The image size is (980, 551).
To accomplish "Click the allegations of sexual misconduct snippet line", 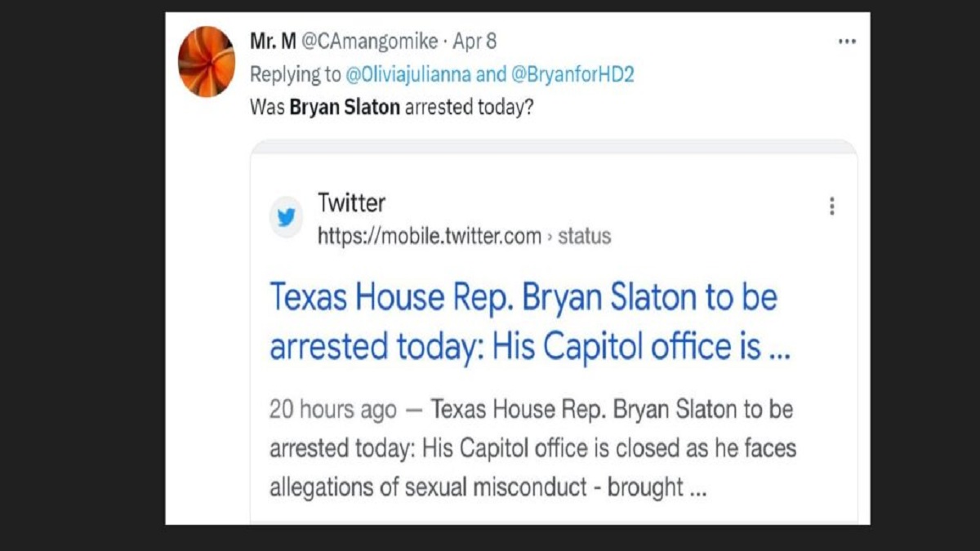I will click(x=488, y=487).
